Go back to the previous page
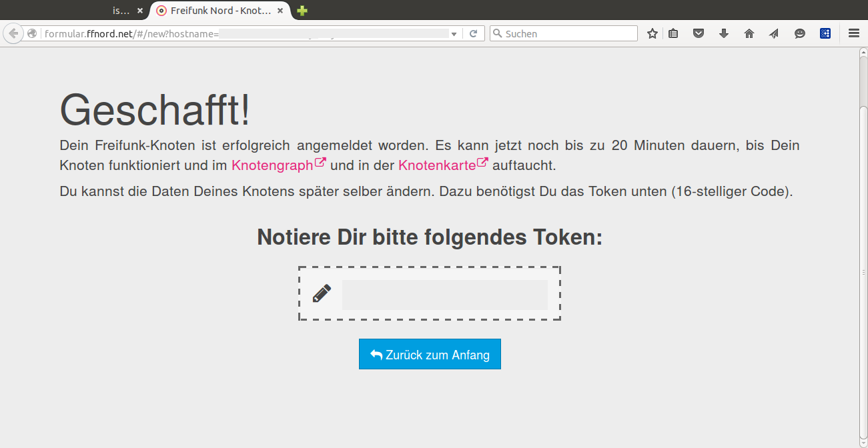 coord(13,33)
